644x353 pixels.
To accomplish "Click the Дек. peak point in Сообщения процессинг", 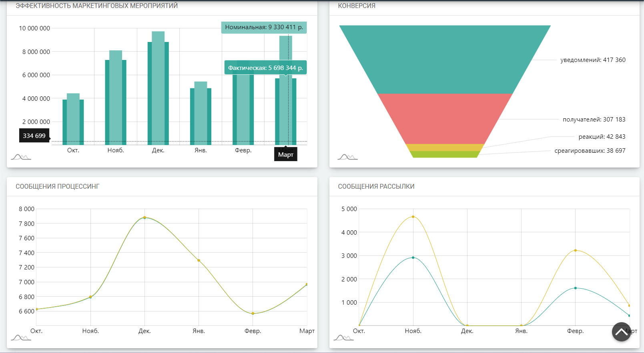I will pos(144,217).
